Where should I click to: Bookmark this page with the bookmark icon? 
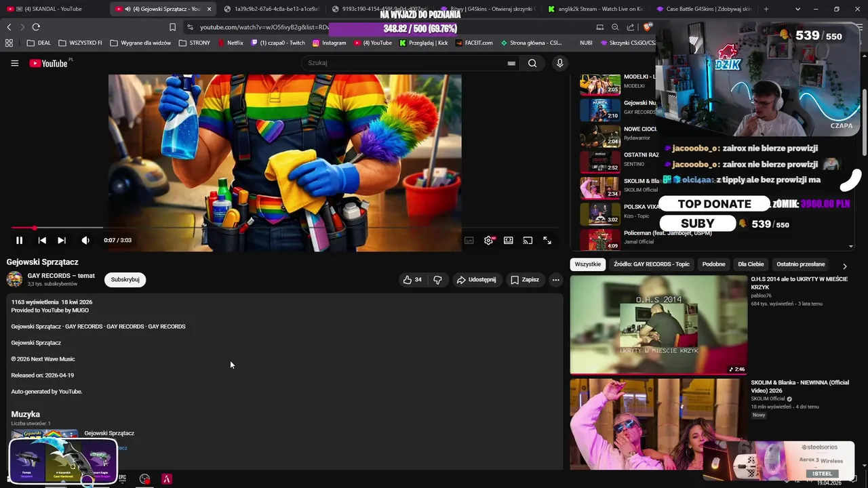coord(172,27)
